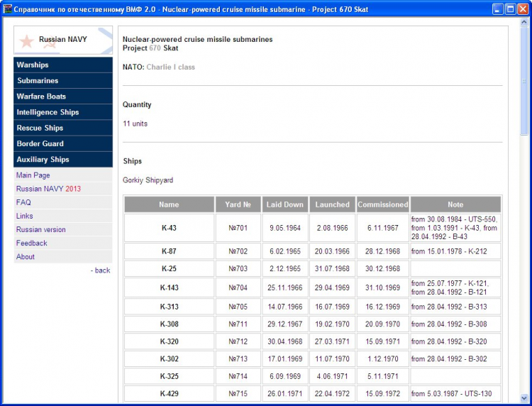The width and height of the screenshot is (532, 406).
Task: Select the K-429 ship name cell
Action: [169, 393]
